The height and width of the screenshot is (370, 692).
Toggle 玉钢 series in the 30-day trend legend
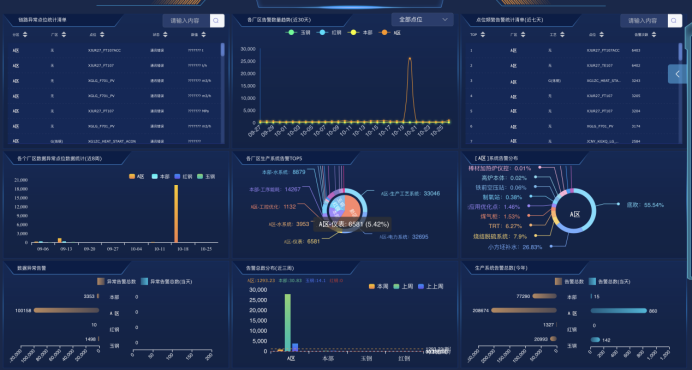[298, 33]
